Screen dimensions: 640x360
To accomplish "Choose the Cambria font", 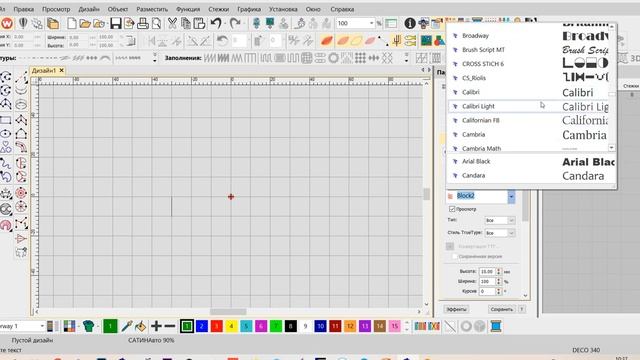I will pos(529,134).
